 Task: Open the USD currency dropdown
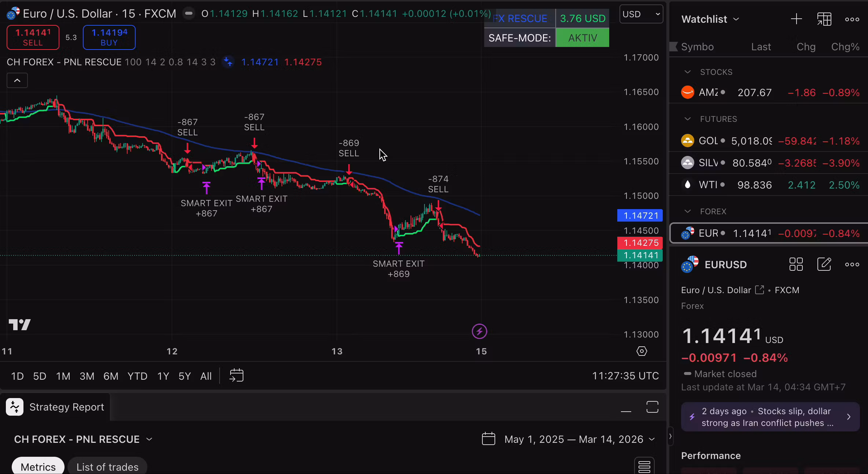click(641, 14)
